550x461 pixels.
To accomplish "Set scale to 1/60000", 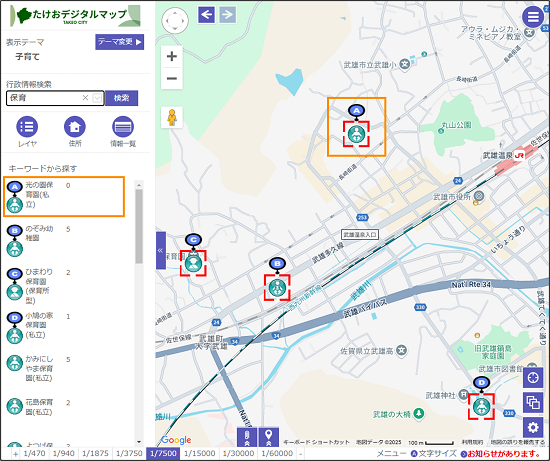I will (x=277, y=453).
